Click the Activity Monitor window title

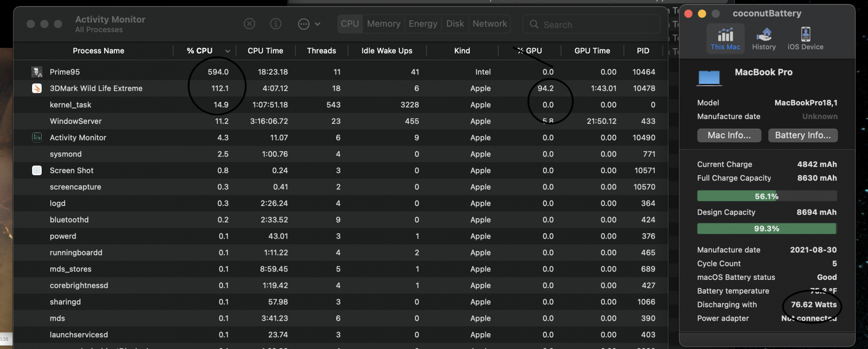coord(110,20)
